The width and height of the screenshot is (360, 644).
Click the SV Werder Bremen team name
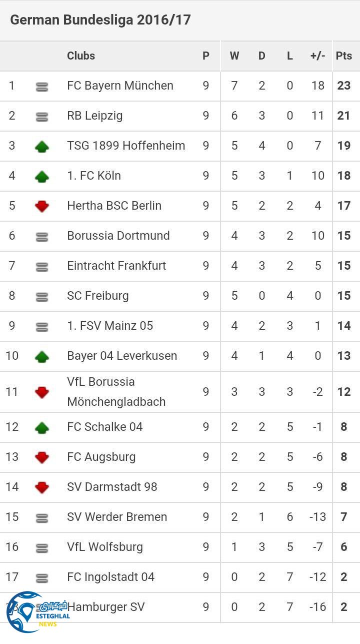[117, 517]
